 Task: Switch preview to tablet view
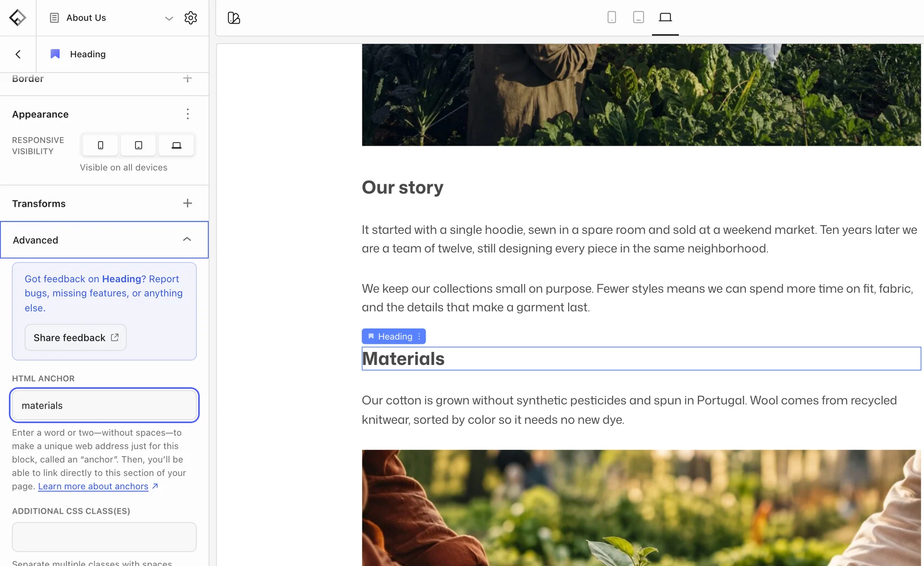pos(638,17)
